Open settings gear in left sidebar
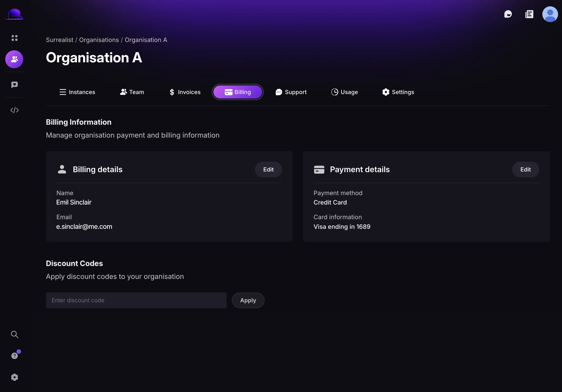Image resolution: width=562 pixels, height=392 pixels. pyautogui.click(x=14, y=377)
